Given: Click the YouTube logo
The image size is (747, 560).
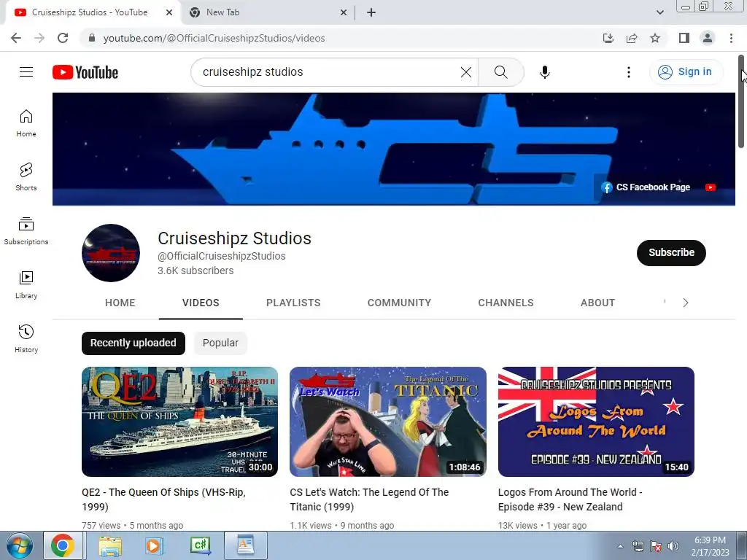Looking at the screenshot, I should [85, 72].
